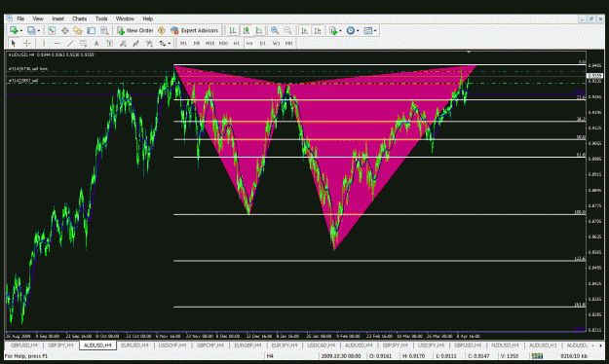Screen dimensions: 609x364
Task: Switch to the EURJPY,H4 chart tab
Action: (285, 345)
